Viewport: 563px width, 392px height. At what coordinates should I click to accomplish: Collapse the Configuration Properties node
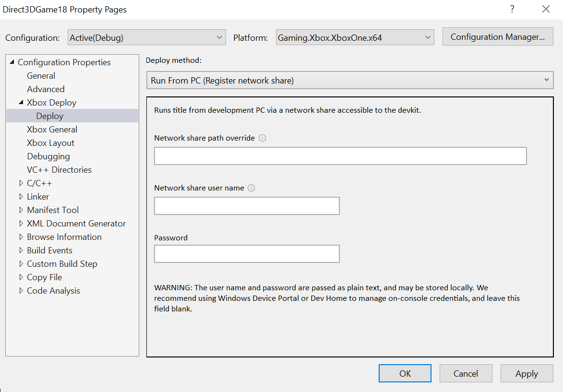pos(12,62)
